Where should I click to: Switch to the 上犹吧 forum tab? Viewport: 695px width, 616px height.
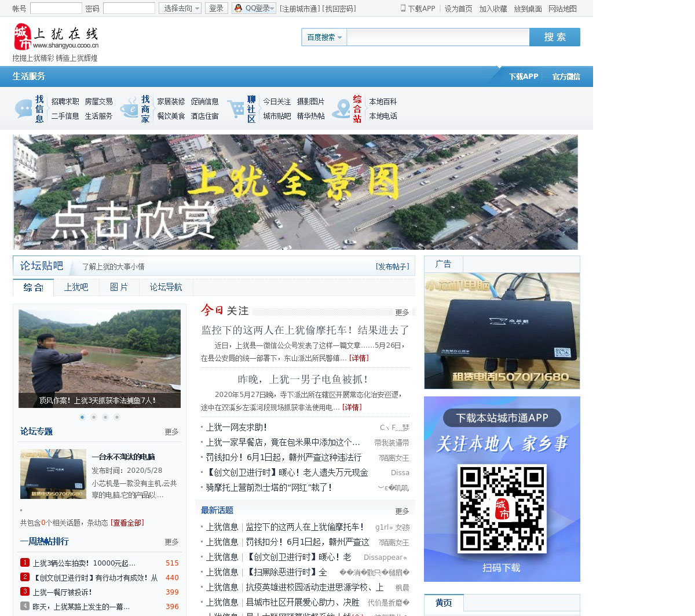point(76,287)
